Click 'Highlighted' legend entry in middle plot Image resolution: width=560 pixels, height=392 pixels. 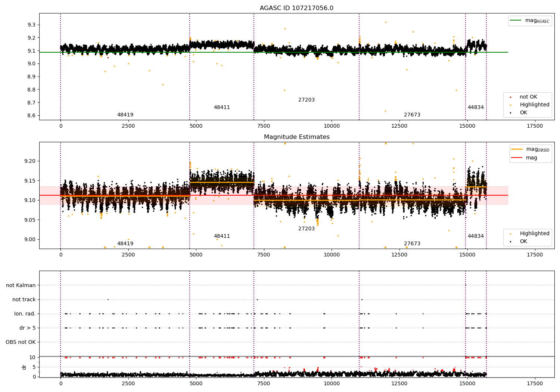pos(535,234)
